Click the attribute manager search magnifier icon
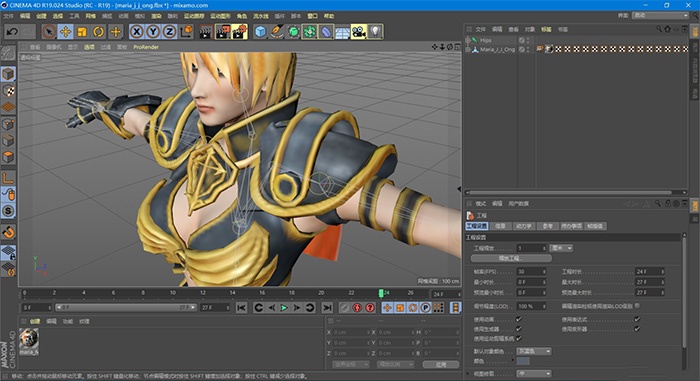 (658, 203)
